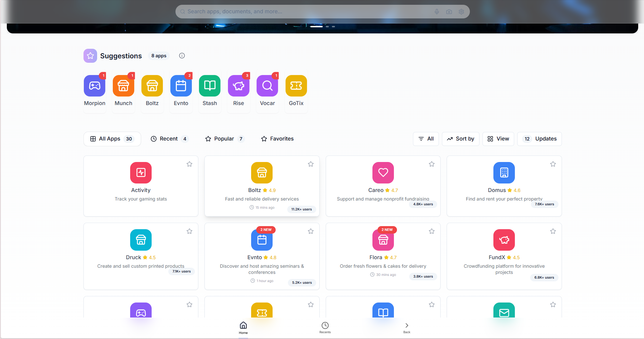
Task: Open the Flora shop icon
Action: (383, 240)
